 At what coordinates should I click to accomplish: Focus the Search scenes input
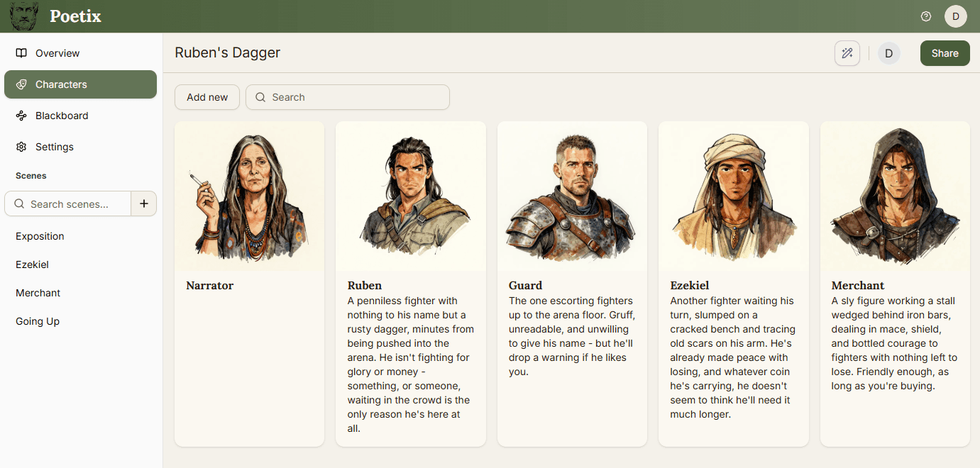[x=68, y=204]
